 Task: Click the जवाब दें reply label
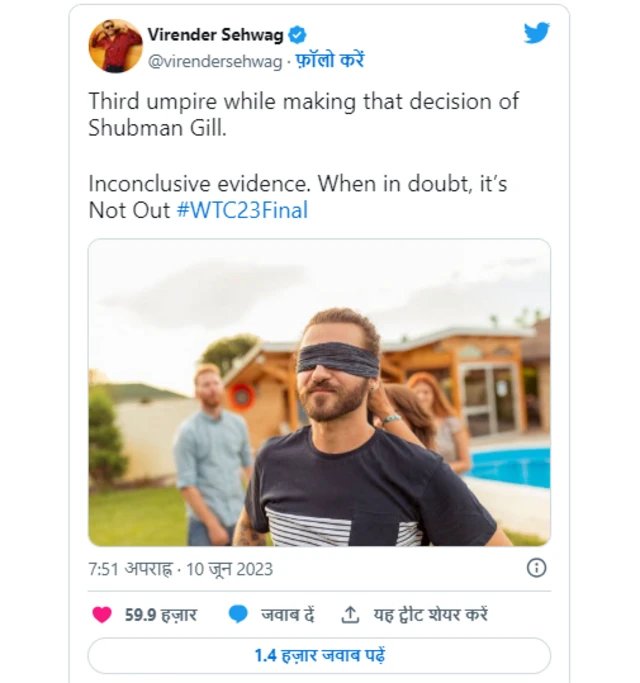point(289,615)
